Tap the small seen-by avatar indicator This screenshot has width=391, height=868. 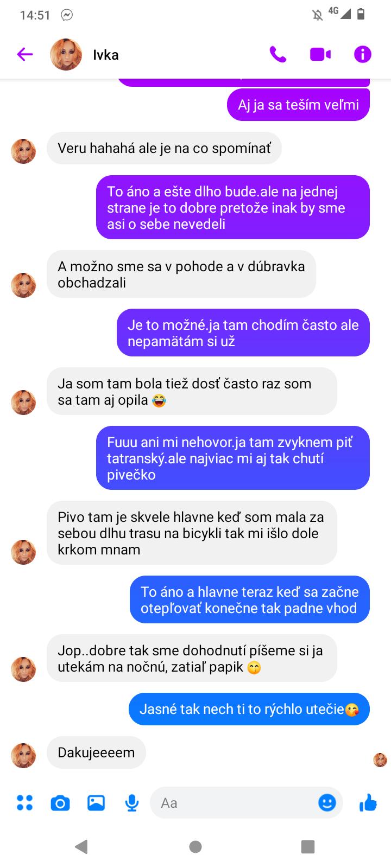(380, 760)
